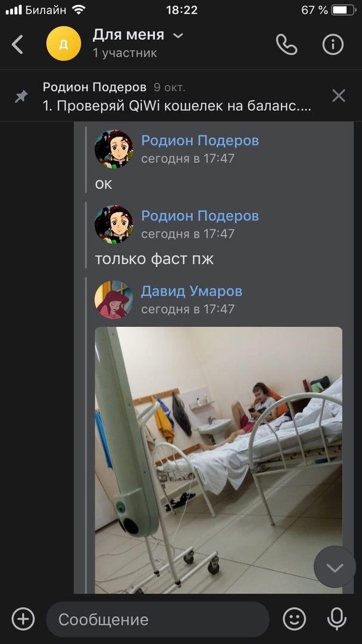Start a call with the phone icon
The image size is (362, 644).
click(286, 44)
